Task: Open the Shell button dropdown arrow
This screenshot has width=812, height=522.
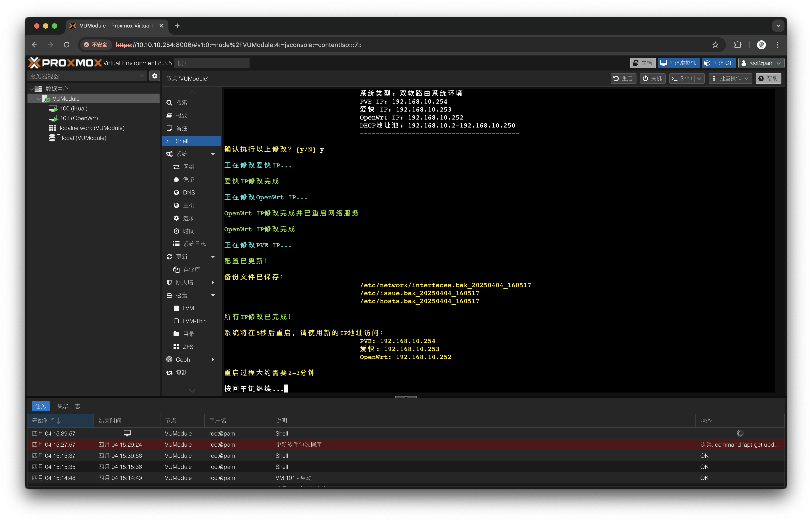Action: 699,79
